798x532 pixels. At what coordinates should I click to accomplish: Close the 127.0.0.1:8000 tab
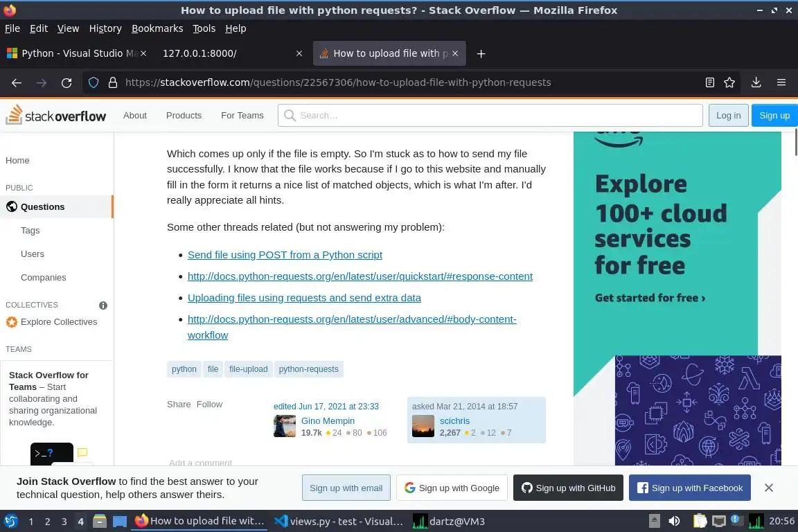(299, 53)
